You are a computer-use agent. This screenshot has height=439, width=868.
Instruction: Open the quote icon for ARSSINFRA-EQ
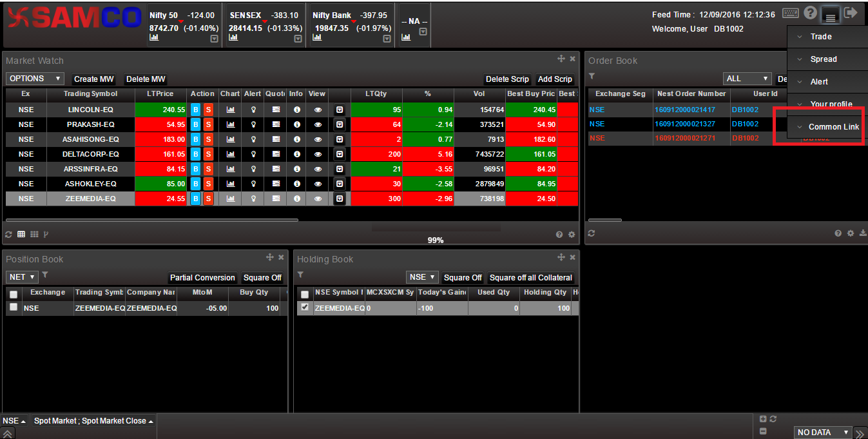(x=276, y=169)
